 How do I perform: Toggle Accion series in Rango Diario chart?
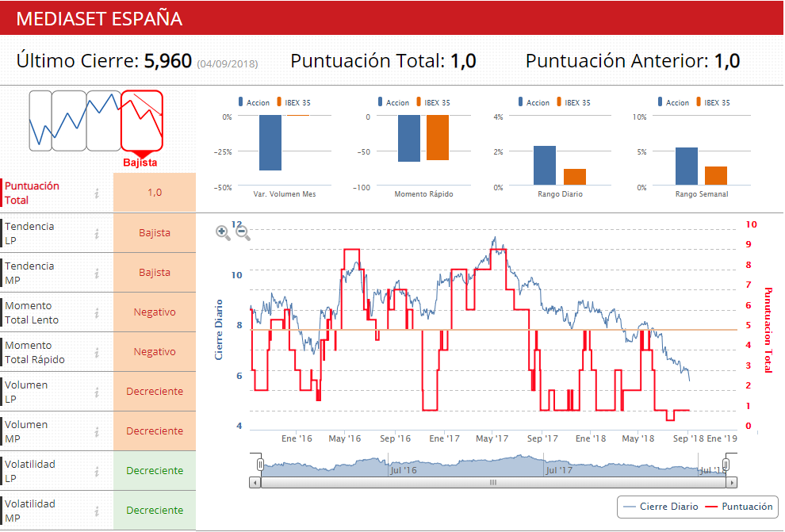534,102
